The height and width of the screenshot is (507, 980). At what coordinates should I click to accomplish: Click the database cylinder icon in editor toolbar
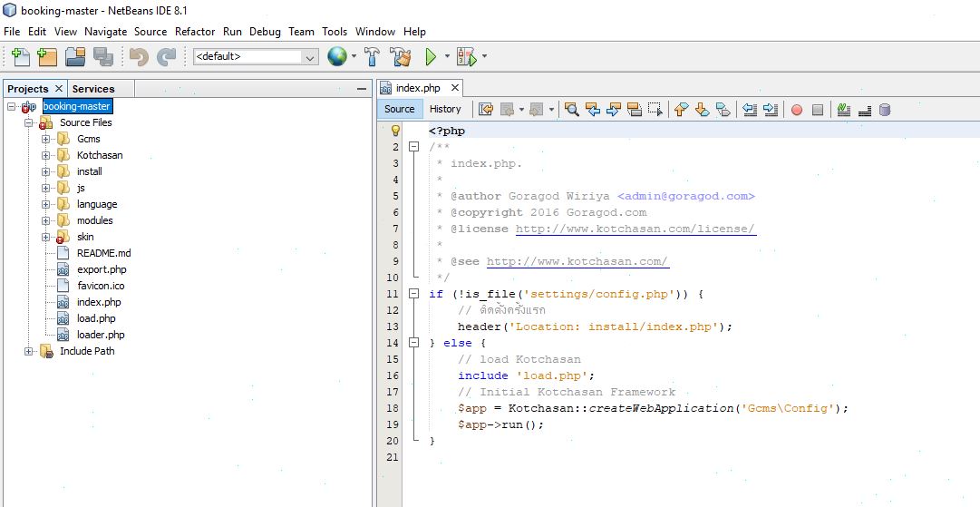pos(885,110)
